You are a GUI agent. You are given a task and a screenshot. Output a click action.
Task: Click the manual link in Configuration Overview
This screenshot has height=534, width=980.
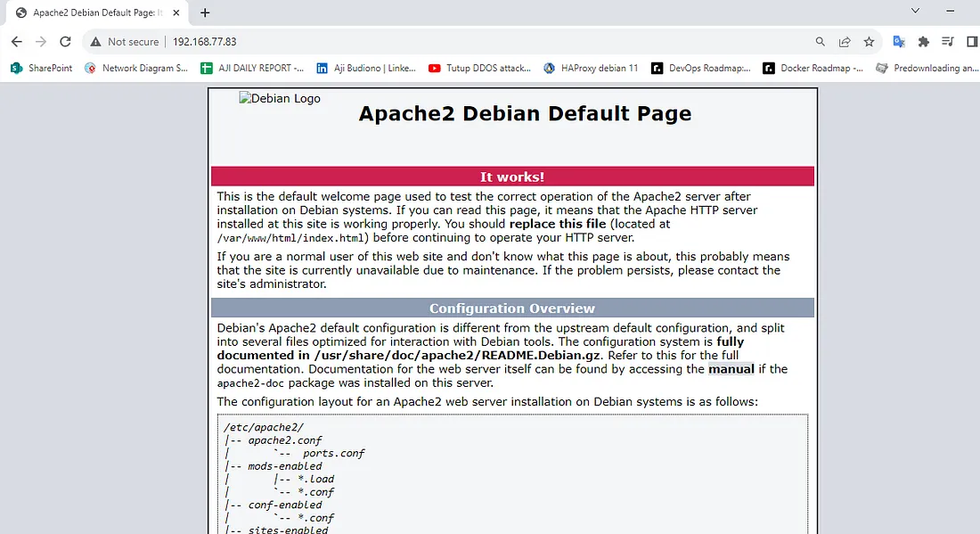731,369
